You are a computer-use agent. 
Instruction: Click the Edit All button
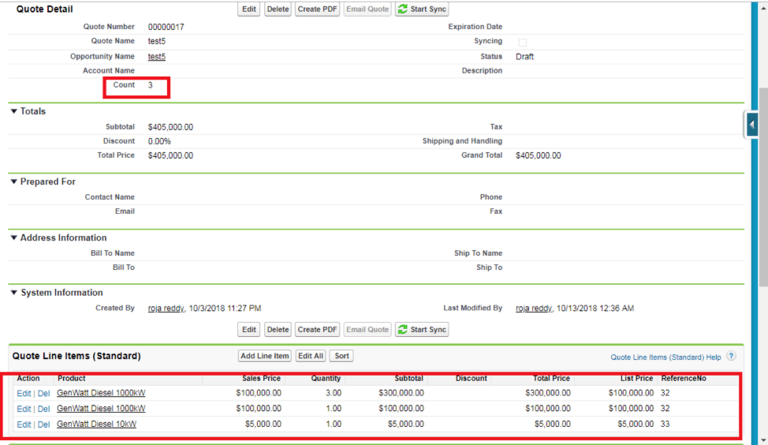[311, 356]
